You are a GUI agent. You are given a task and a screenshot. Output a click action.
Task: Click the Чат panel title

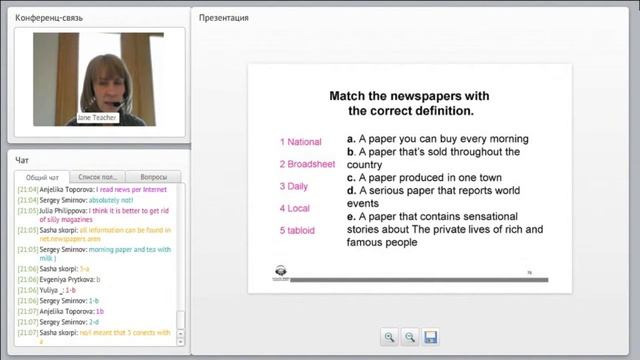click(x=22, y=160)
